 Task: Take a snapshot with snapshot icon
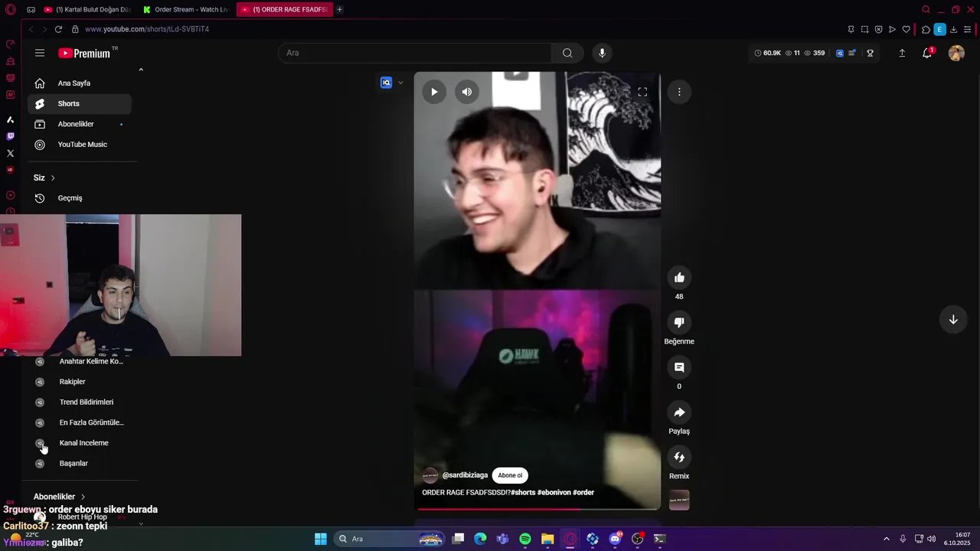[x=864, y=29]
